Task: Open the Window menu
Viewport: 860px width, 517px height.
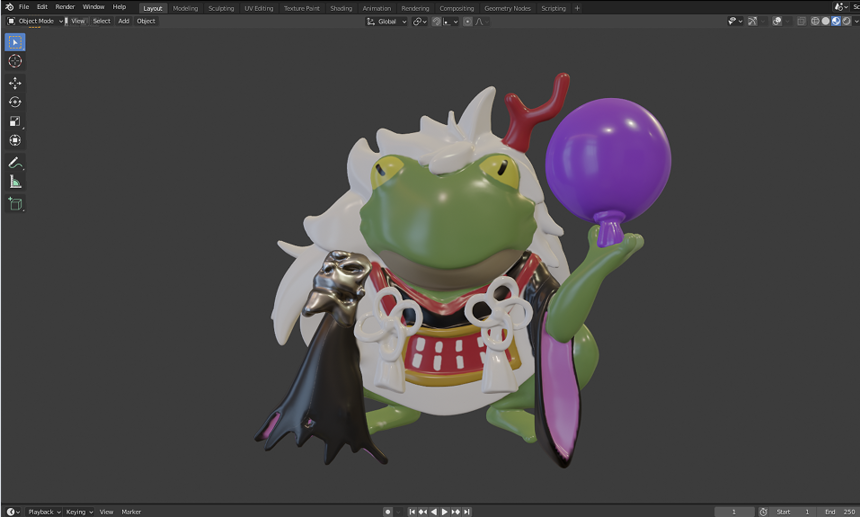Action: point(93,7)
